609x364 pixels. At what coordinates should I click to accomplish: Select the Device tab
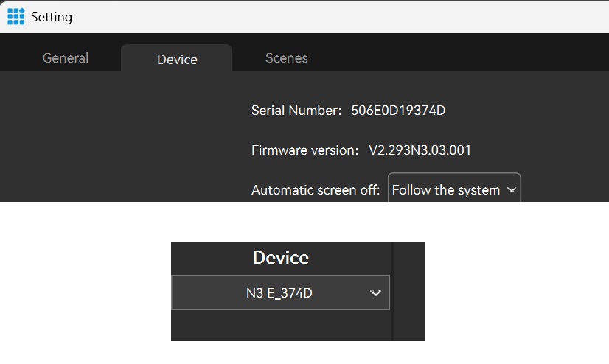pos(177,59)
